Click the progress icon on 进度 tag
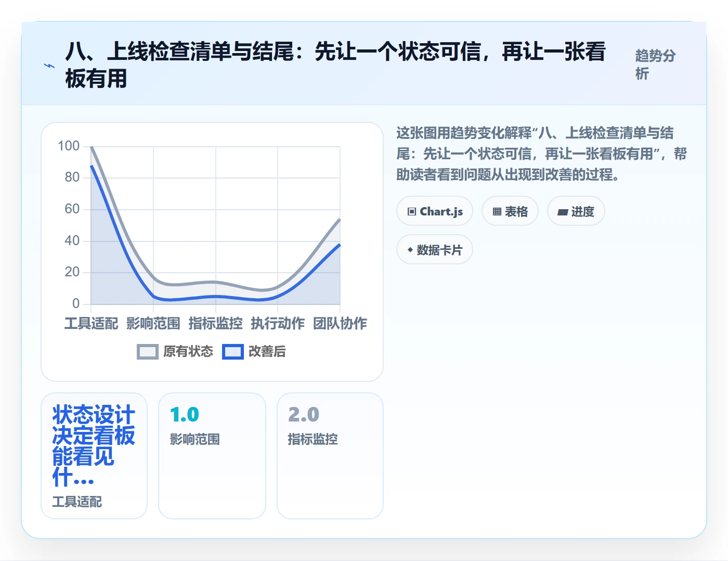 click(x=563, y=212)
